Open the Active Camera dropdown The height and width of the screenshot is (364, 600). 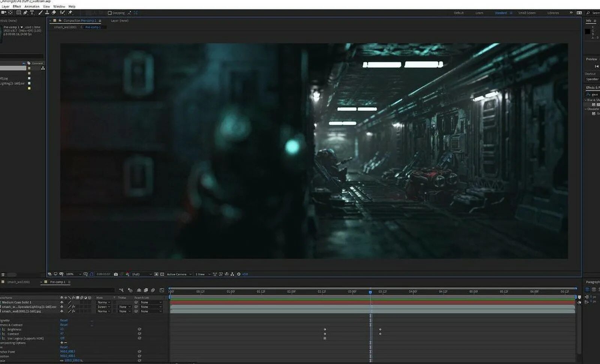179,274
